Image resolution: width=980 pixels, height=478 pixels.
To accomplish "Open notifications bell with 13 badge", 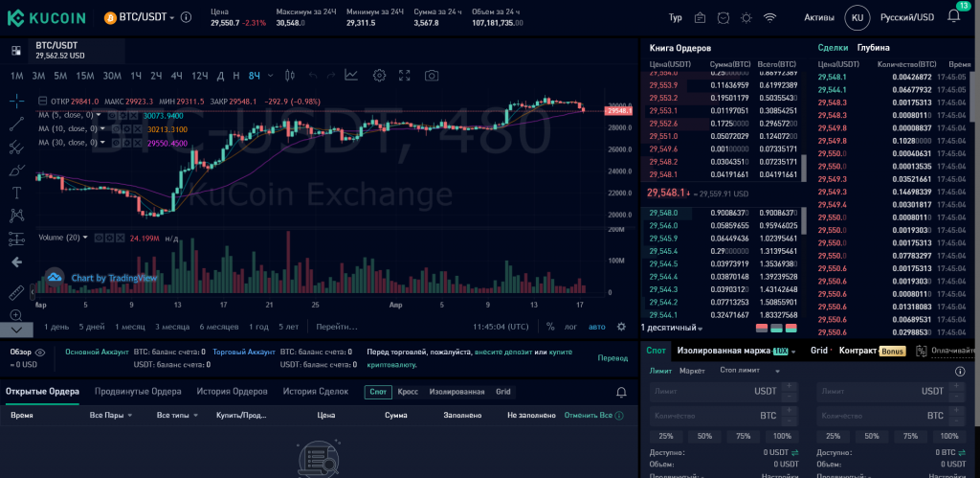I will pyautogui.click(x=954, y=16).
